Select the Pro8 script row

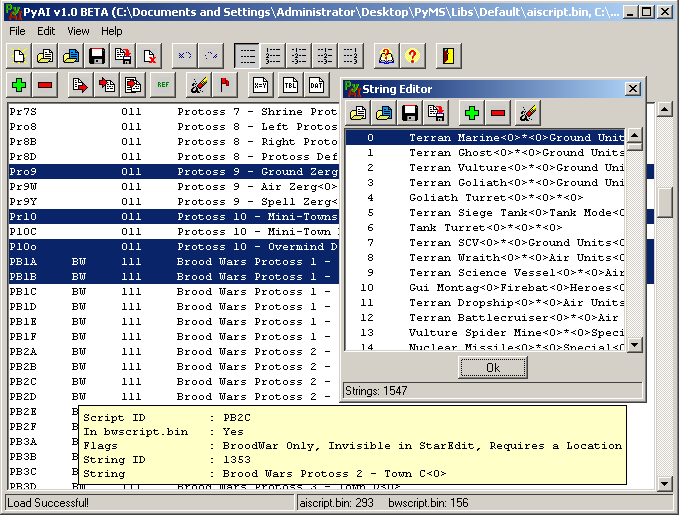click(173, 126)
